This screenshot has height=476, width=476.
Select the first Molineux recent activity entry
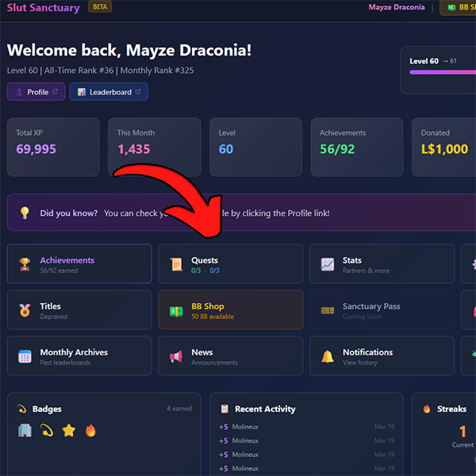pos(245,427)
